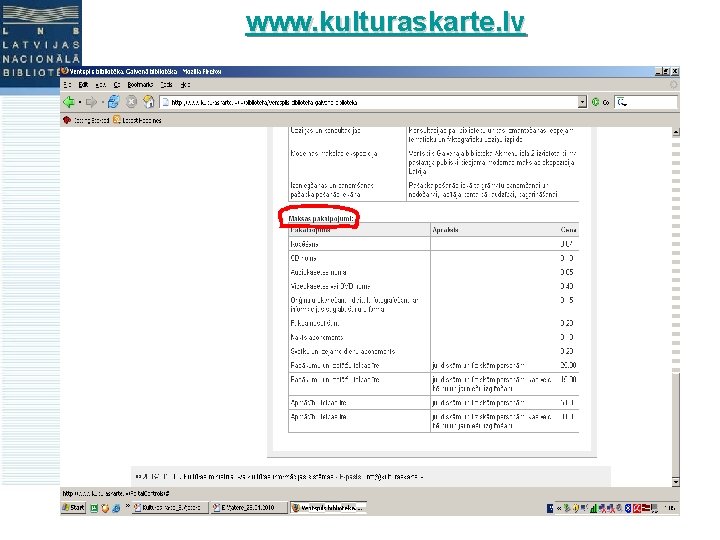The width and height of the screenshot is (720, 540).
Task: Open the Home page icon
Action: [149, 101]
